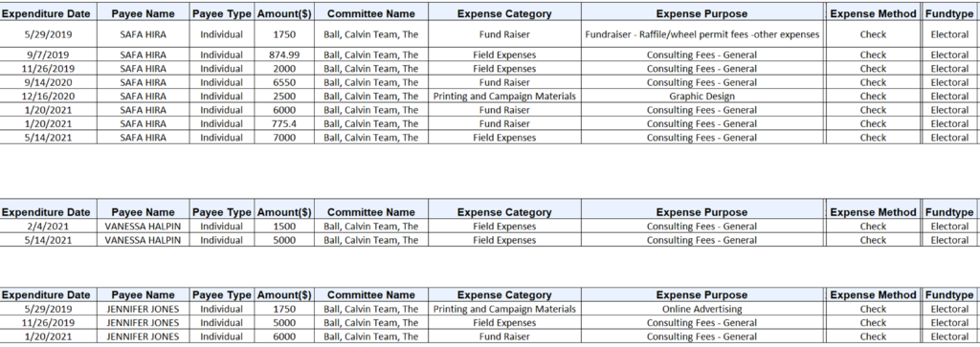Select the Graphic Design purpose cell
This screenshot has height=347, width=980.
[702, 97]
